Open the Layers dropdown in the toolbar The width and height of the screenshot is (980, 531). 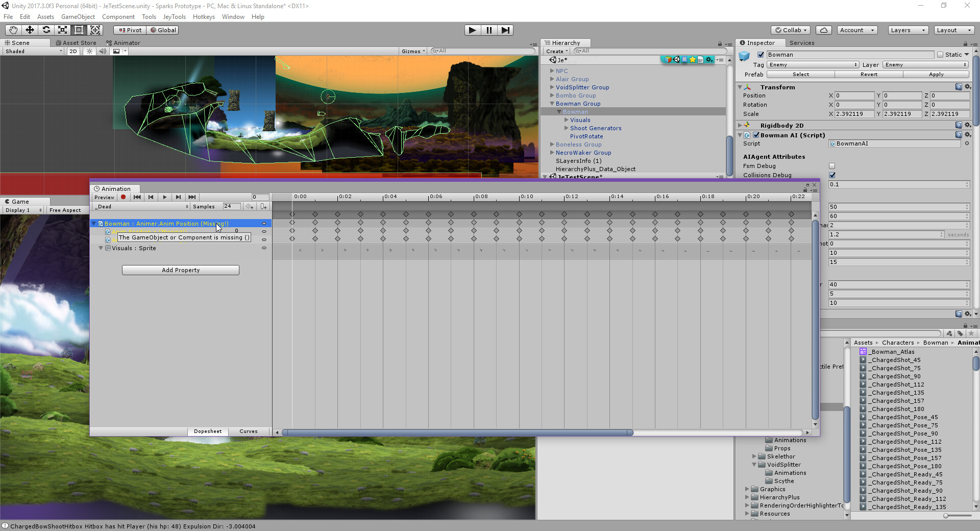pyautogui.click(x=907, y=30)
